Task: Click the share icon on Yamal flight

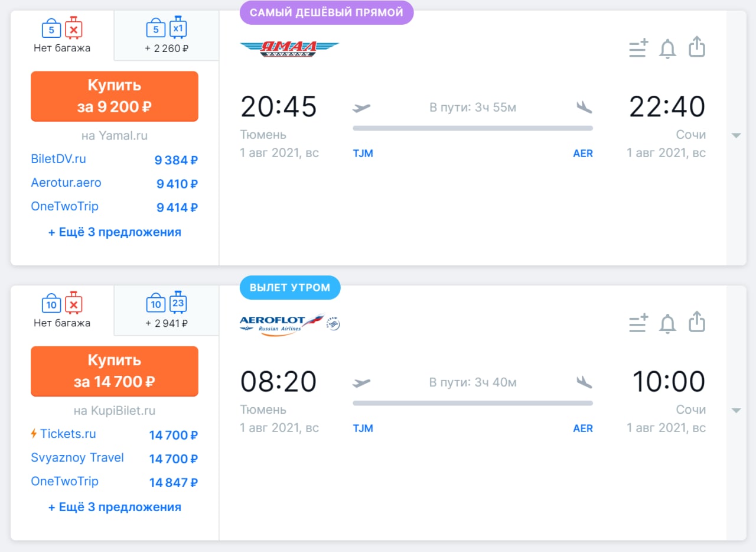Action: [698, 47]
